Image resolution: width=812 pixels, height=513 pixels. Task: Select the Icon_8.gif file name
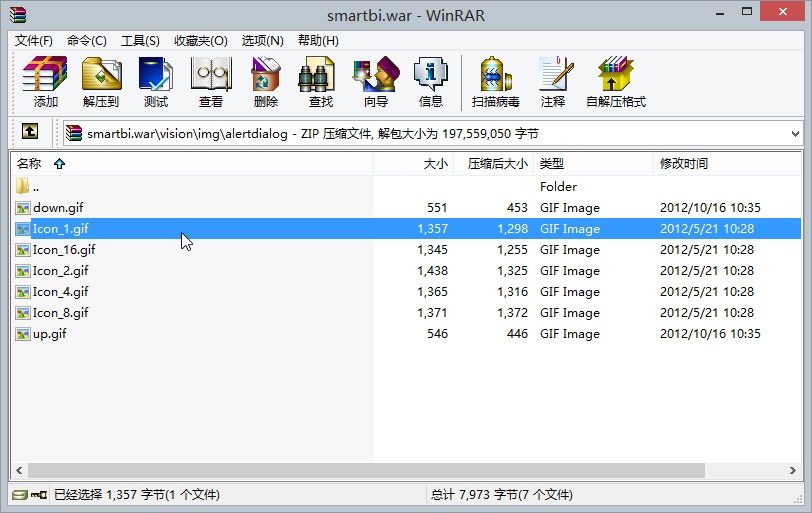point(60,313)
